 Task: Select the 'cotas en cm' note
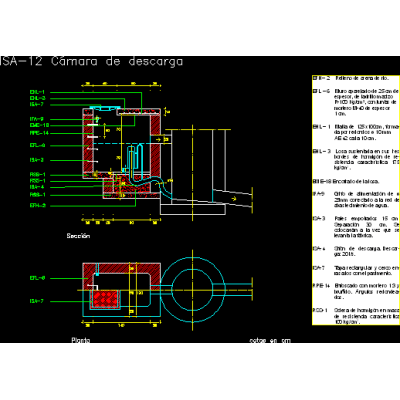[270, 340]
